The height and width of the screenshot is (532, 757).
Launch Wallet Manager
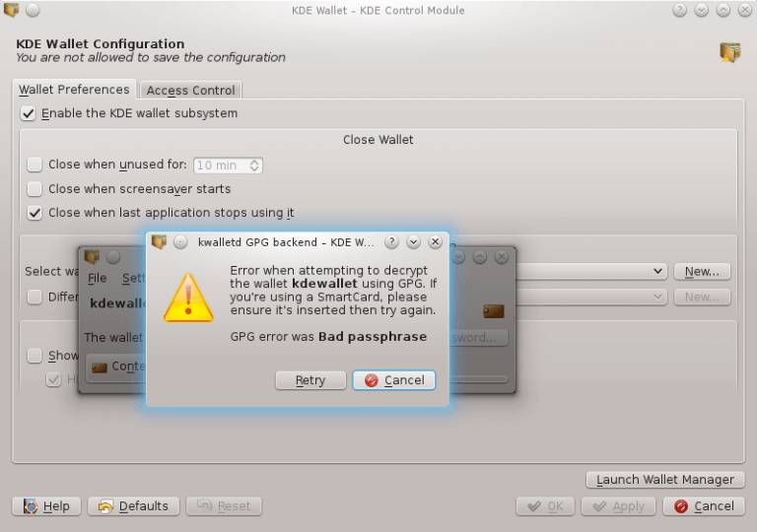coord(665,480)
